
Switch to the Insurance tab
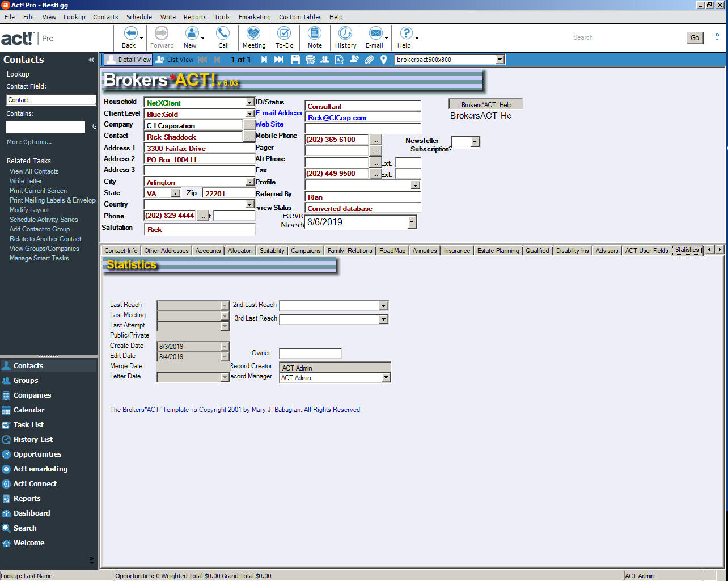(457, 251)
